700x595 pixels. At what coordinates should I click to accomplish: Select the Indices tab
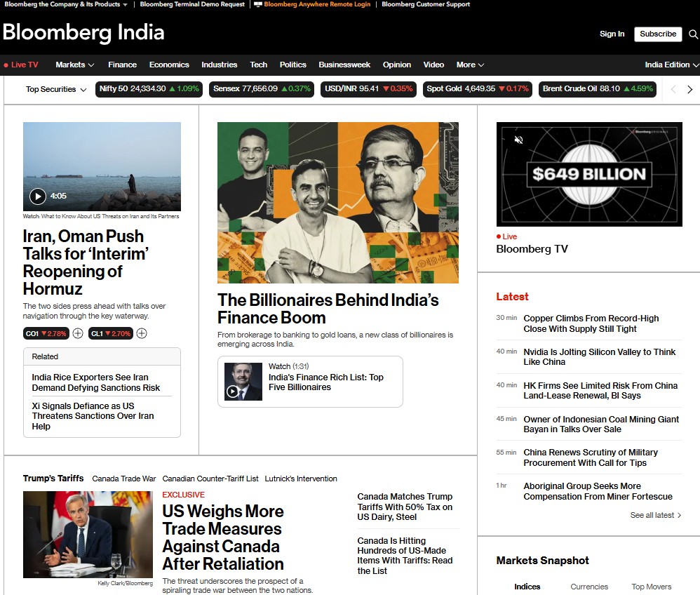[x=527, y=587]
